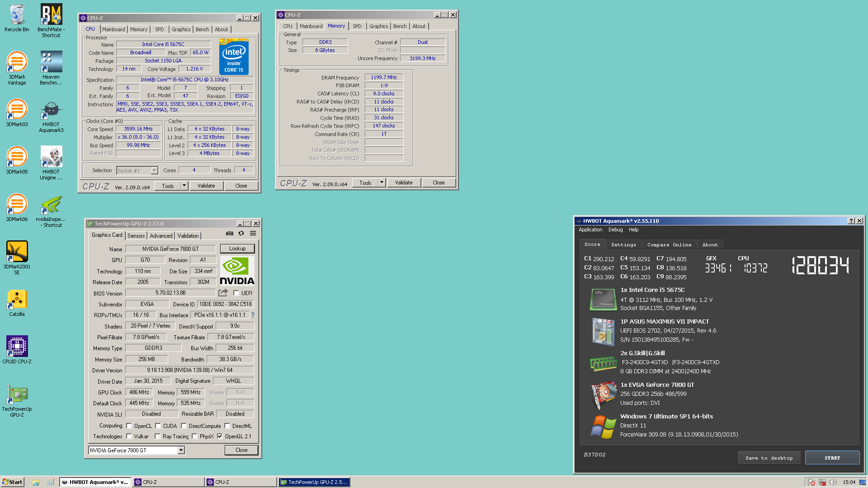The image size is (868, 488).
Task: Open the 3DMark03 desktop icon
Action: [x=17, y=112]
